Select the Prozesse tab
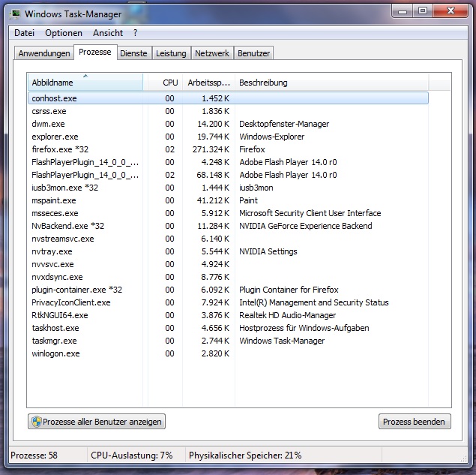Screen dimensions: 476x475 click(95, 52)
